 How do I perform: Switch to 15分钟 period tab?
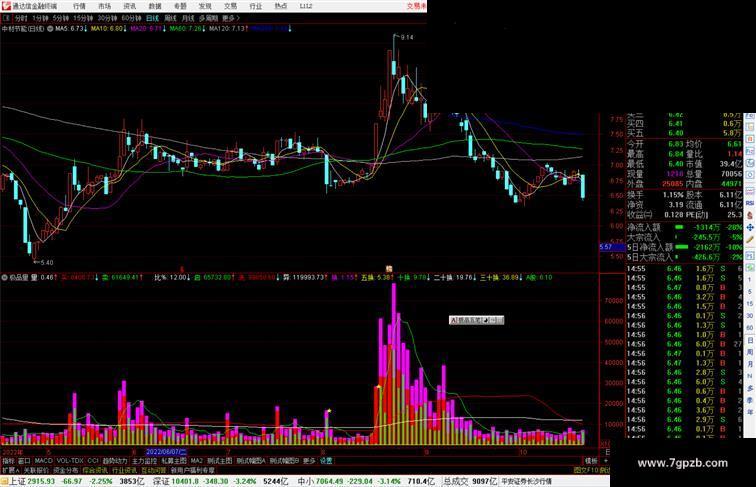83,18
